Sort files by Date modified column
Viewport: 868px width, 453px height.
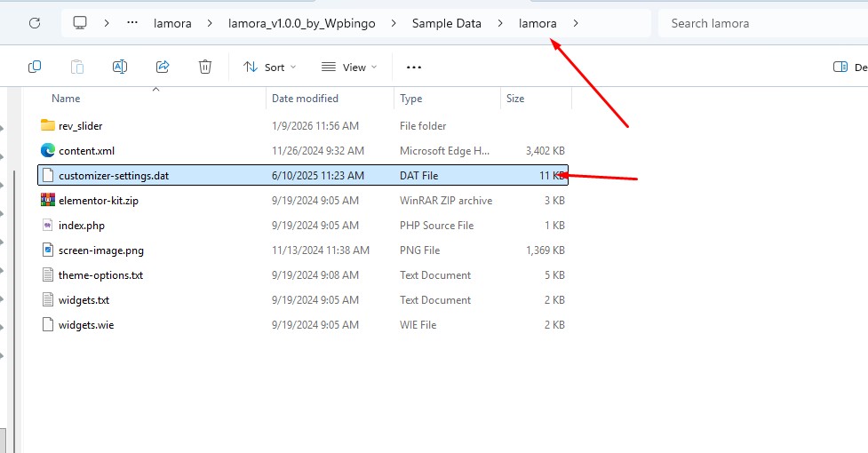[x=305, y=99]
